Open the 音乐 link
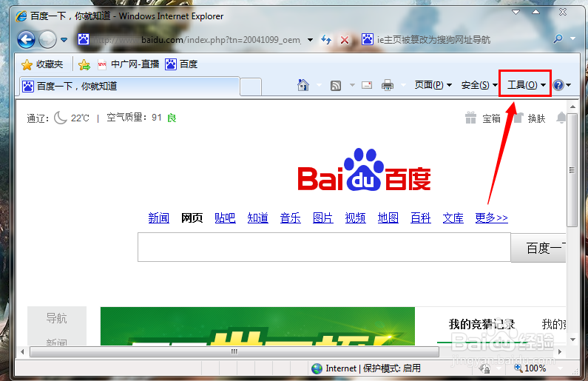 290,218
